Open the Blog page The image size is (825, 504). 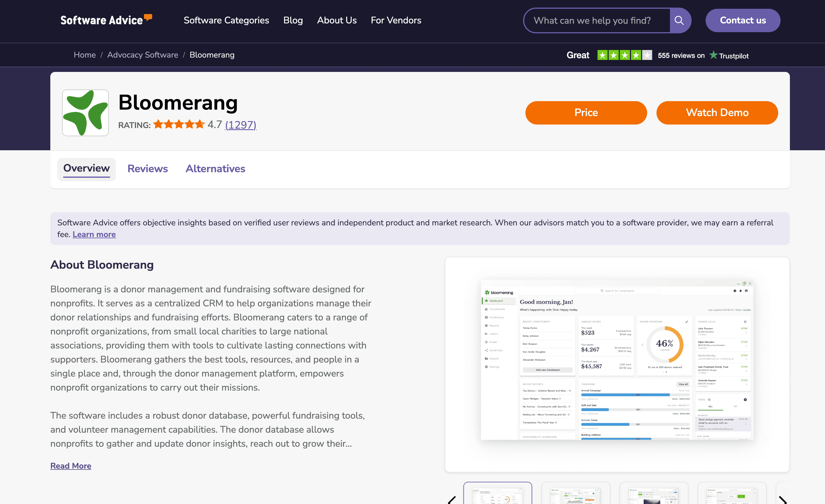[x=293, y=20]
